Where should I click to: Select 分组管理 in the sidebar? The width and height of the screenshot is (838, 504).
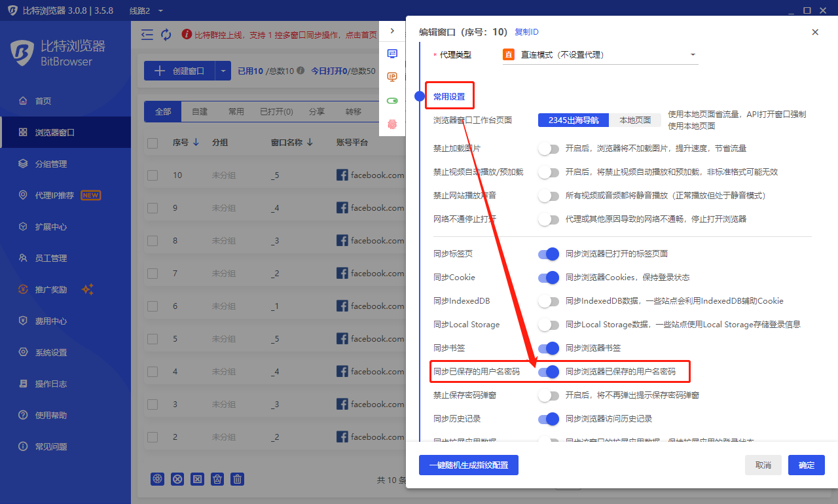(x=51, y=164)
